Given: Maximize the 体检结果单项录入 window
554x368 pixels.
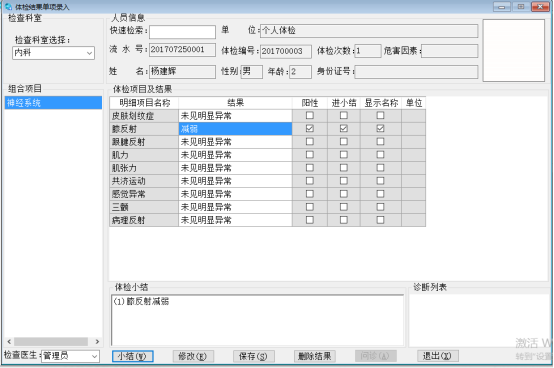Looking at the screenshot, I should tap(521, 7).
